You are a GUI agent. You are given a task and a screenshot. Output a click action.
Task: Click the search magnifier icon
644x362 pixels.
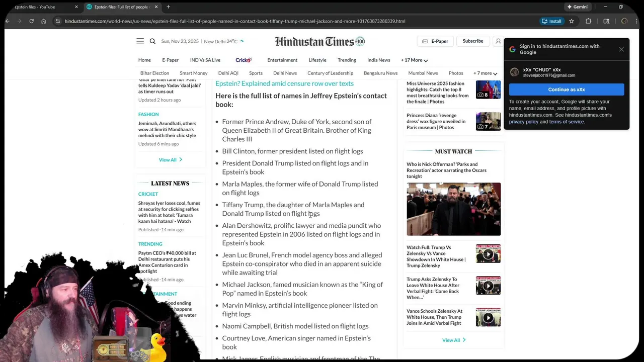tap(152, 41)
